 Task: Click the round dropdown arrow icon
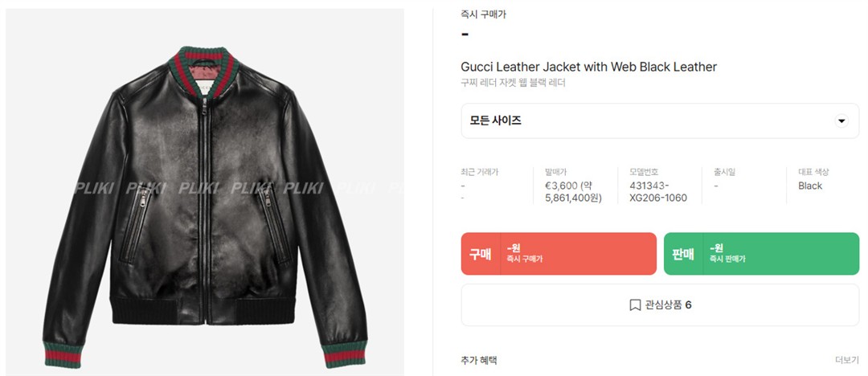pyautogui.click(x=841, y=121)
